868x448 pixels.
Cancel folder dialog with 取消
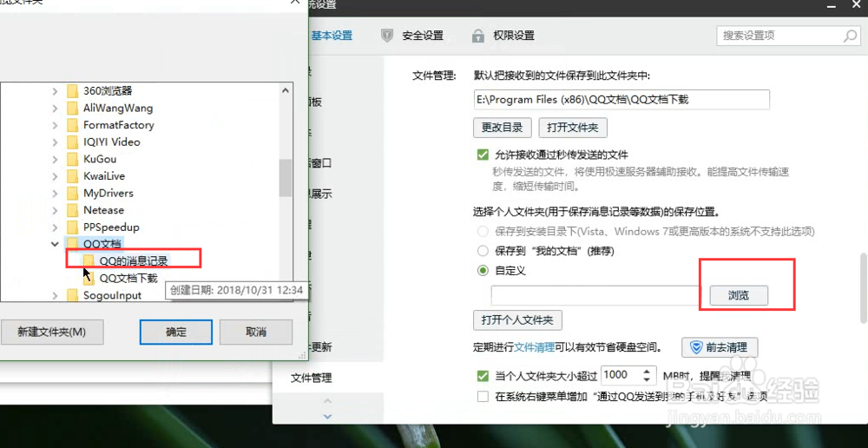(x=256, y=333)
